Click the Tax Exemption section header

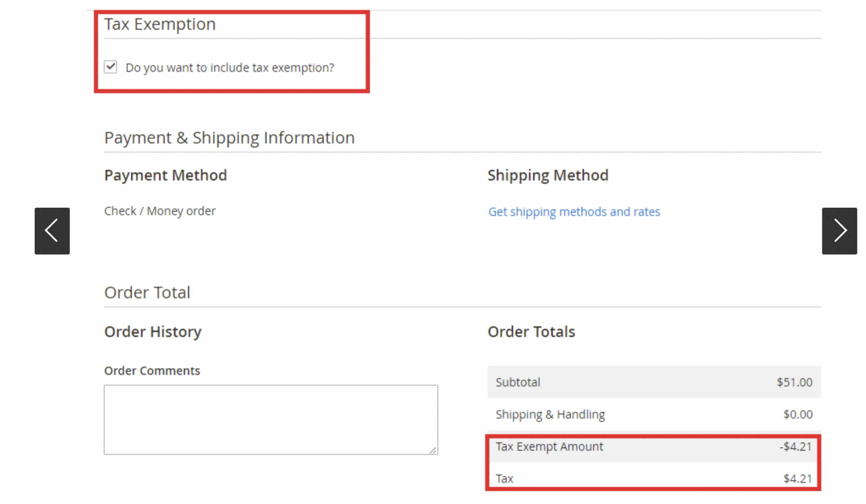coord(160,24)
